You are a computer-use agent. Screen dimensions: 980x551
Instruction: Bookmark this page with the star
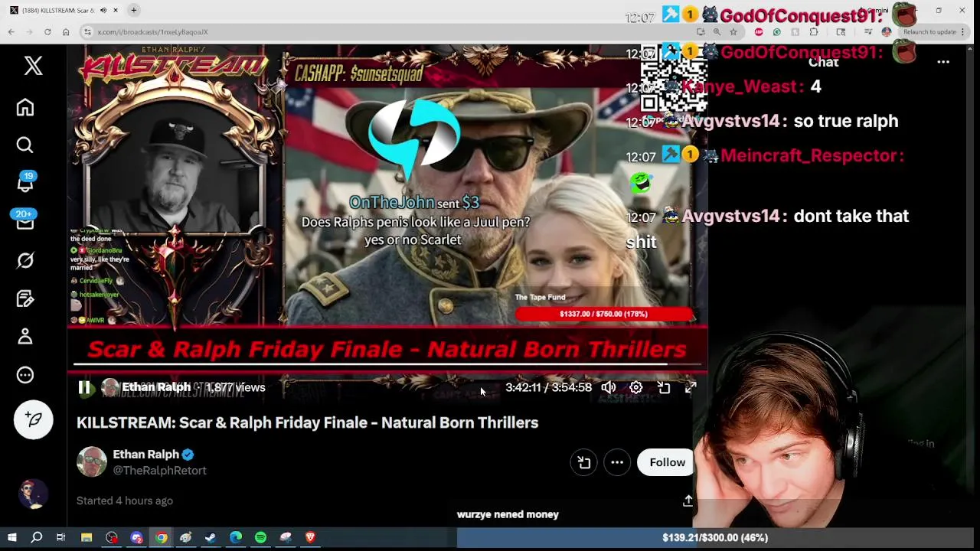(733, 32)
